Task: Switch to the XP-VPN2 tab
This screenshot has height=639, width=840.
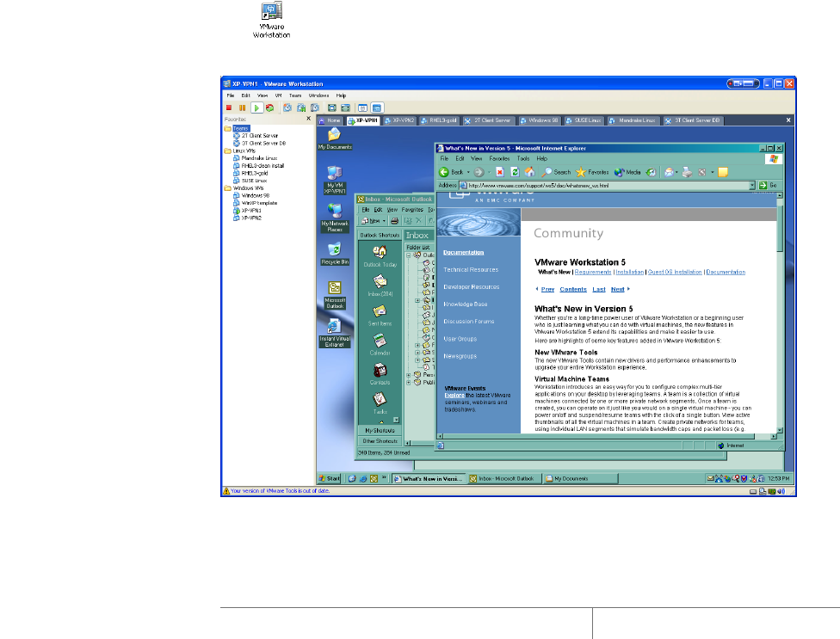Action: point(399,121)
